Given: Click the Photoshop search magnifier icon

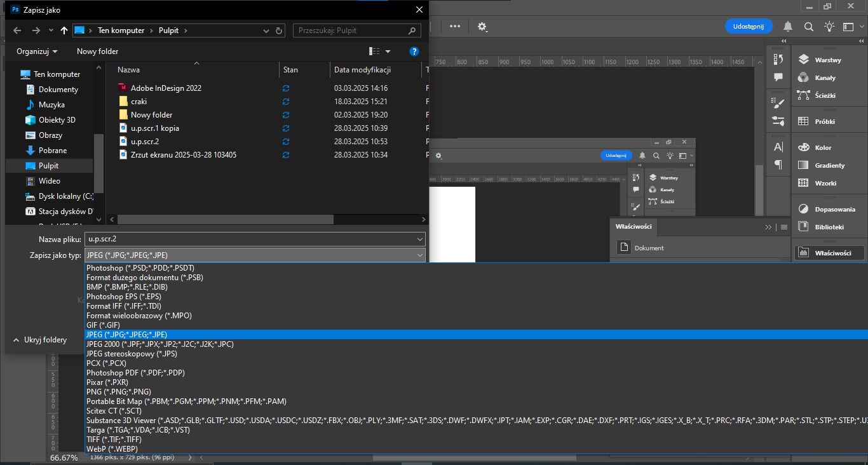Looking at the screenshot, I should click(x=809, y=27).
